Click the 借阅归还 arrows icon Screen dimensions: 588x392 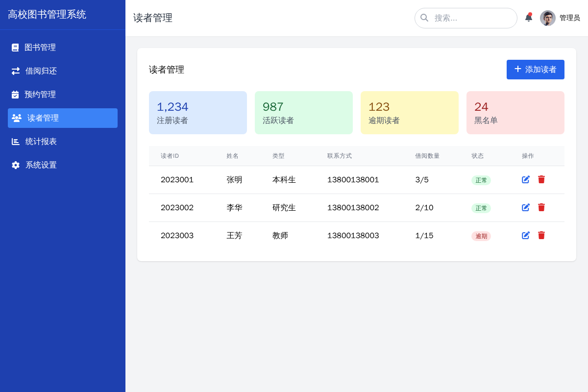pos(15,71)
